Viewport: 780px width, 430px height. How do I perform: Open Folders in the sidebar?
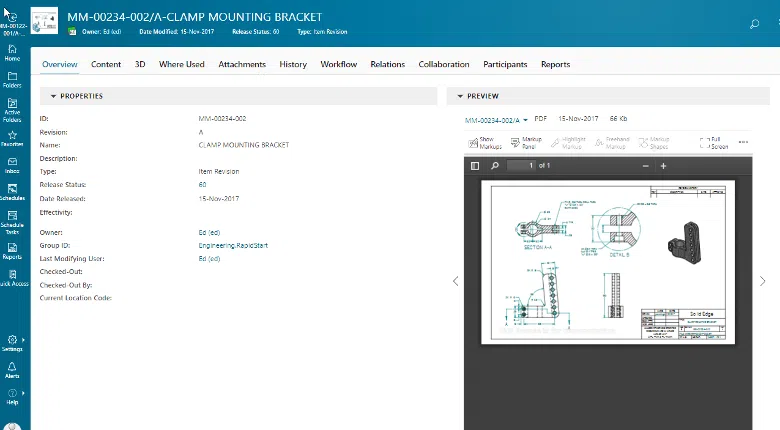tap(12, 80)
